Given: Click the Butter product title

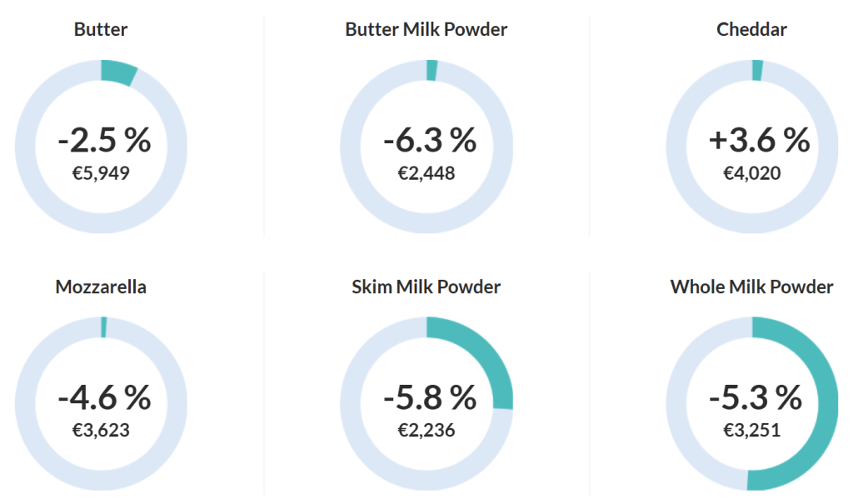Looking at the screenshot, I should coord(101,30).
